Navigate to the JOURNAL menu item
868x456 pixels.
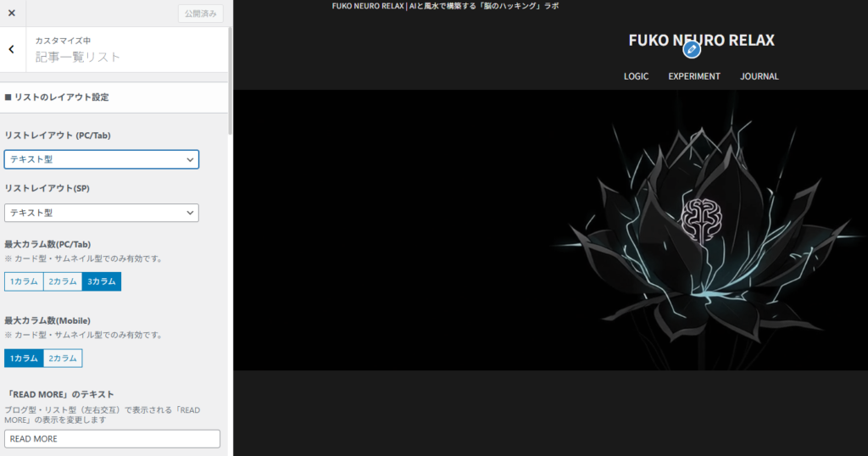click(x=759, y=76)
